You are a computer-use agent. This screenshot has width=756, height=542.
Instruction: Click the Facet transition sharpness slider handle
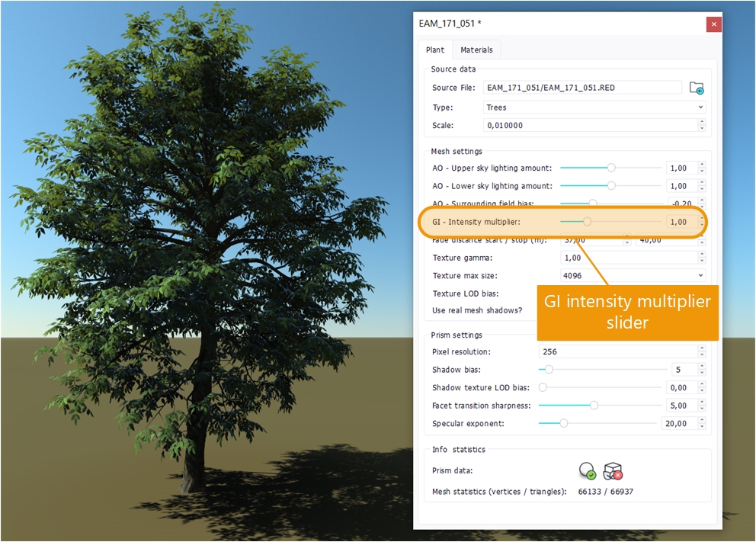pyautogui.click(x=594, y=406)
